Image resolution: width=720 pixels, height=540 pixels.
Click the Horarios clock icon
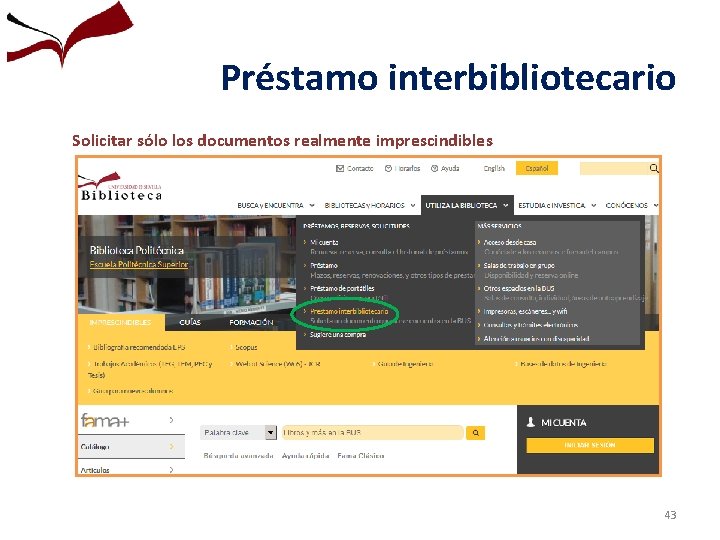click(x=388, y=169)
